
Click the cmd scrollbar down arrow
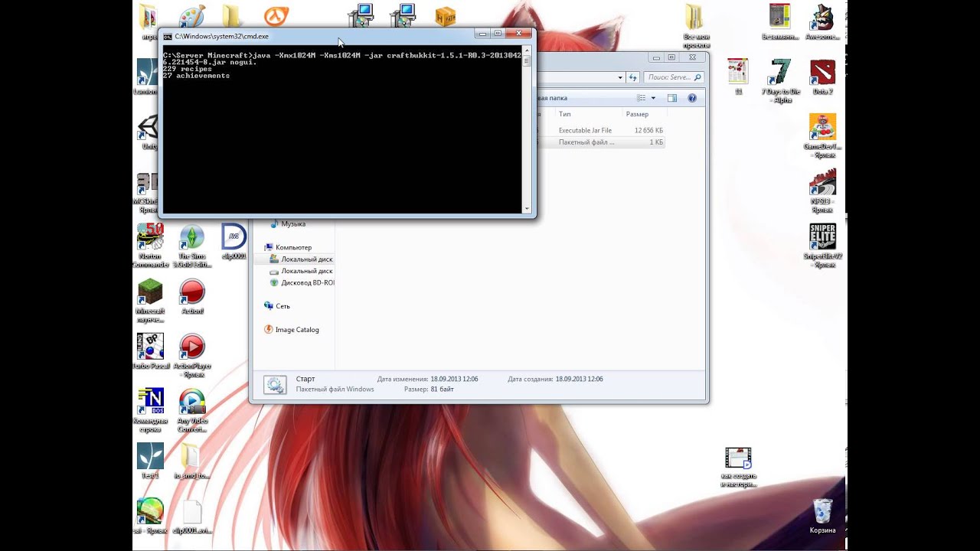527,209
